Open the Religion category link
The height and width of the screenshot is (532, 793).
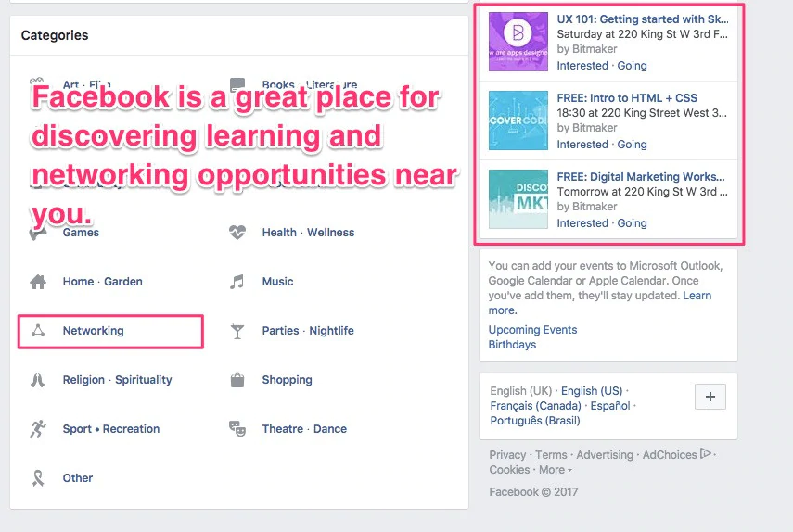click(83, 379)
